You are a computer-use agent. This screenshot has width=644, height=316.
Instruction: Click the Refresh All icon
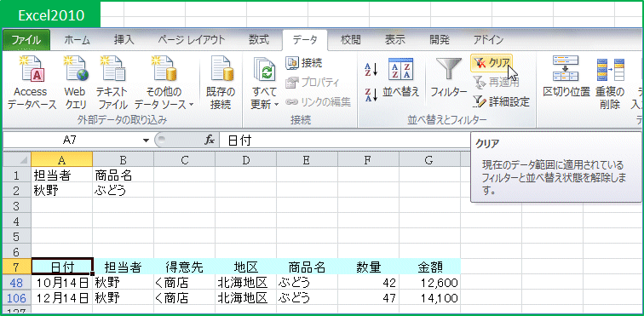(264, 70)
